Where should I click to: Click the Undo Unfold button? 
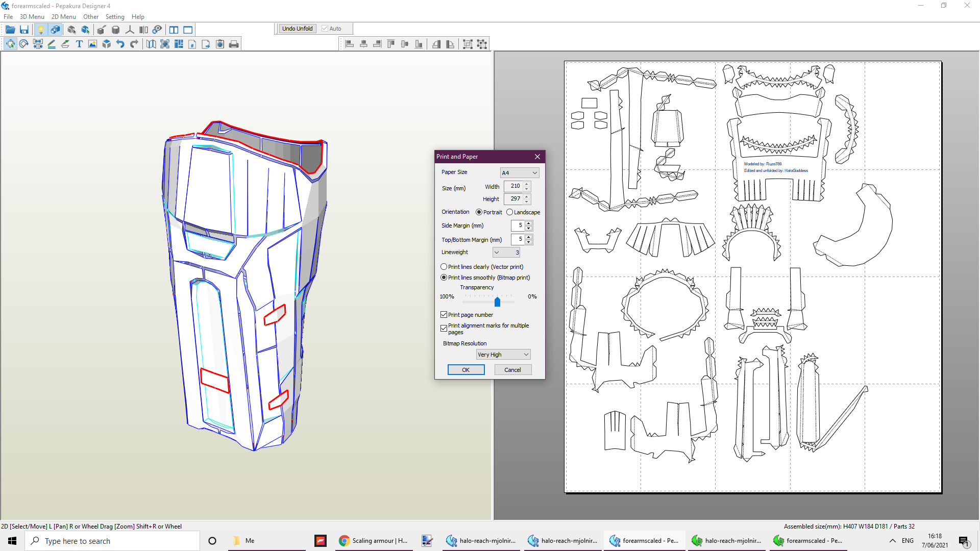point(298,29)
